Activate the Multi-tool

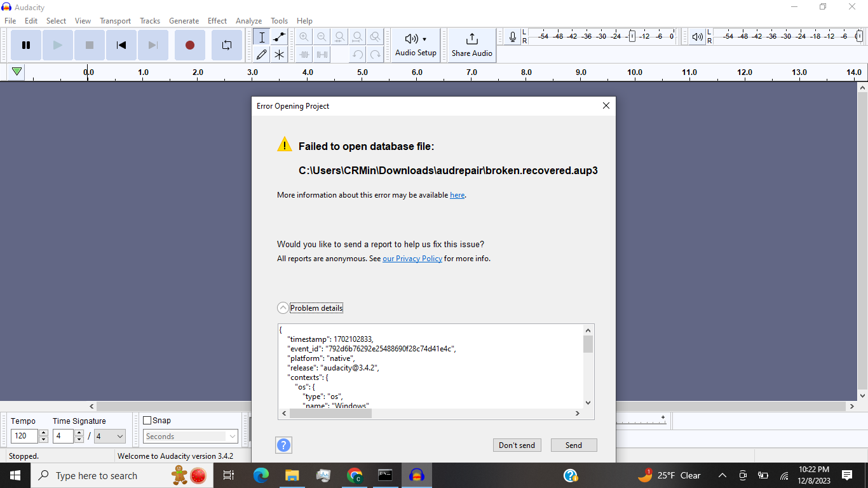278,54
